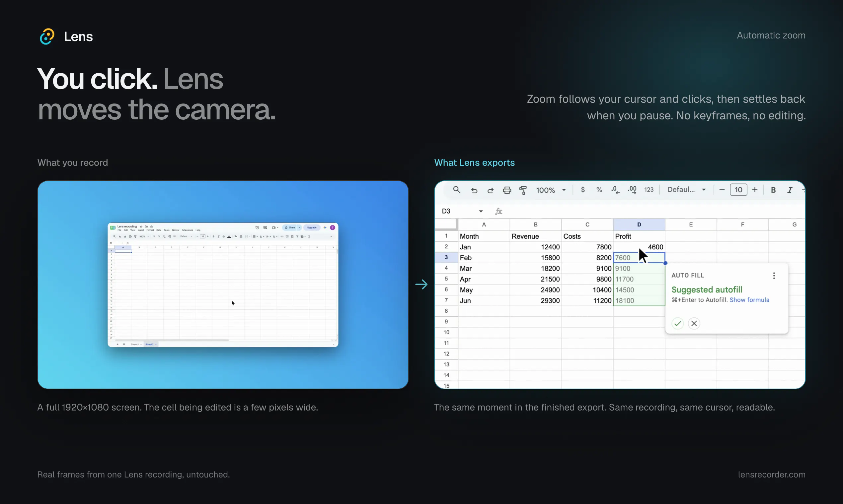Increase font size with the large plus button
Screen dimensions: 843x504
point(755,190)
